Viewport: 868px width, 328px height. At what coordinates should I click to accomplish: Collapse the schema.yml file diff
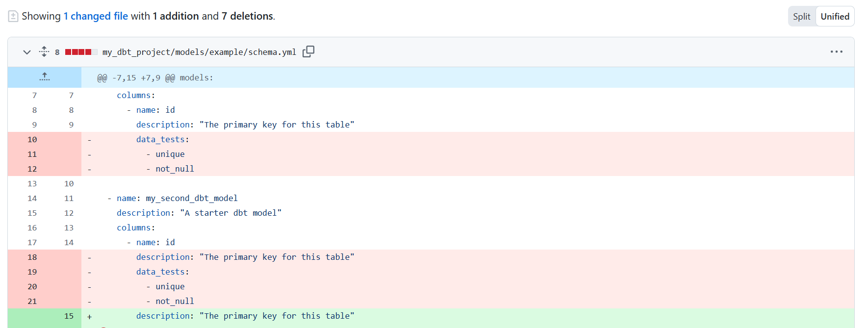(27, 51)
